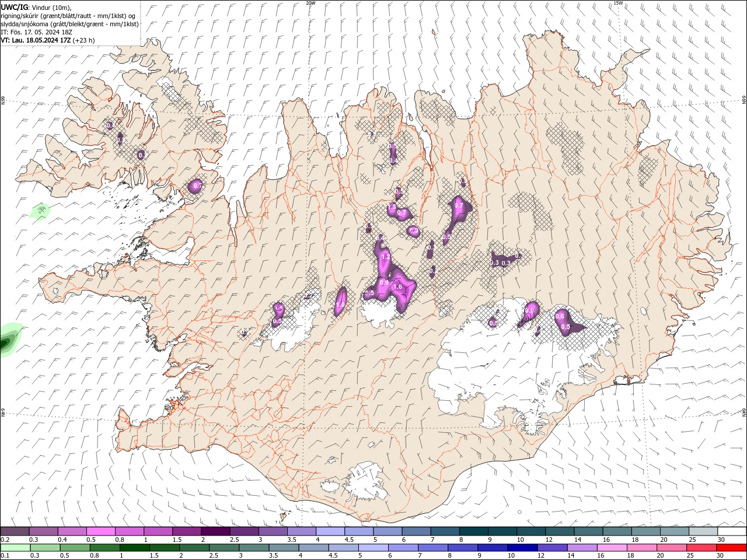The width and height of the screenshot is (747, 560).
Task: Select the 0.5–0.8 green swatch in lower scale
Action: click(75, 548)
